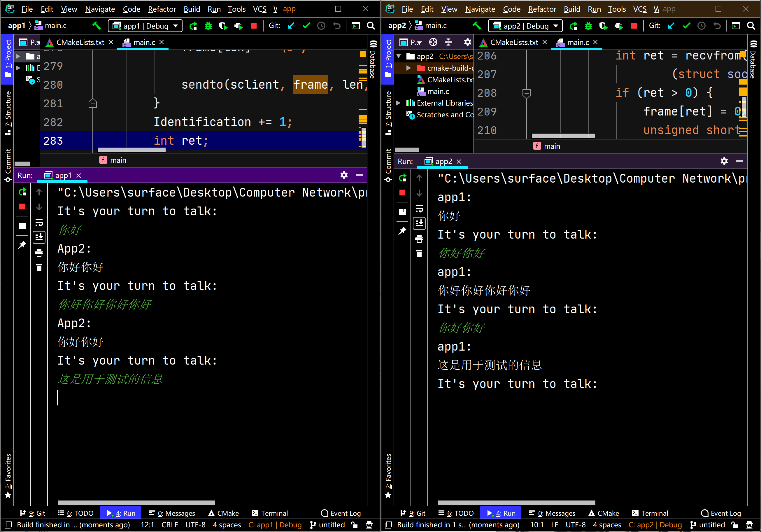Click the Build hammer icon in app1
This screenshot has height=532, width=761.
[97, 26]
